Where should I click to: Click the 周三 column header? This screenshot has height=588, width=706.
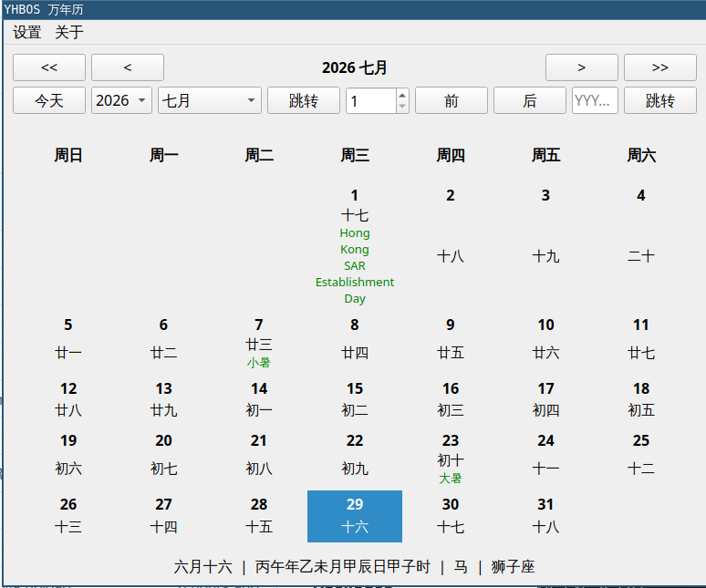click(355, 155)
